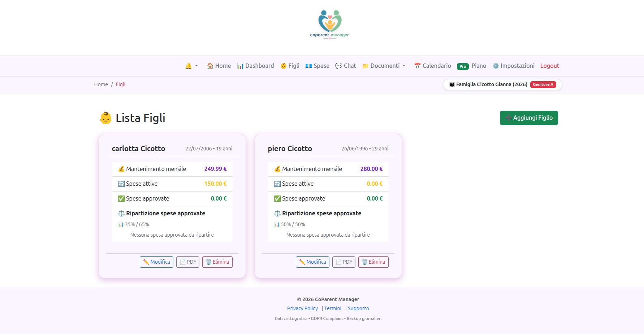
Task: Click Logout
Action: 550,66
